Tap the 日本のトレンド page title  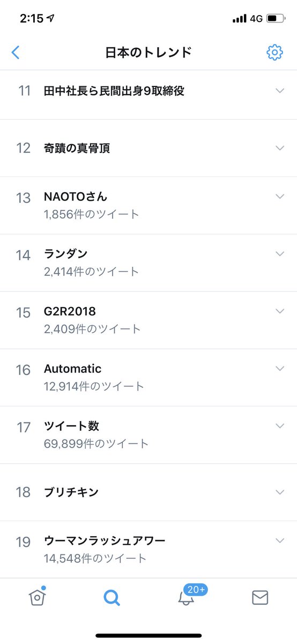pos(148,52)
